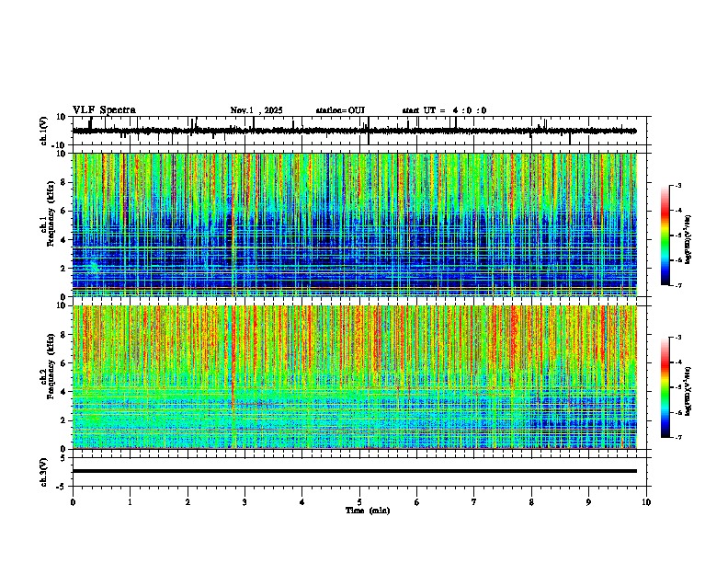
Task: Click time axis tick label "0"
Action: tap(73, 502)
